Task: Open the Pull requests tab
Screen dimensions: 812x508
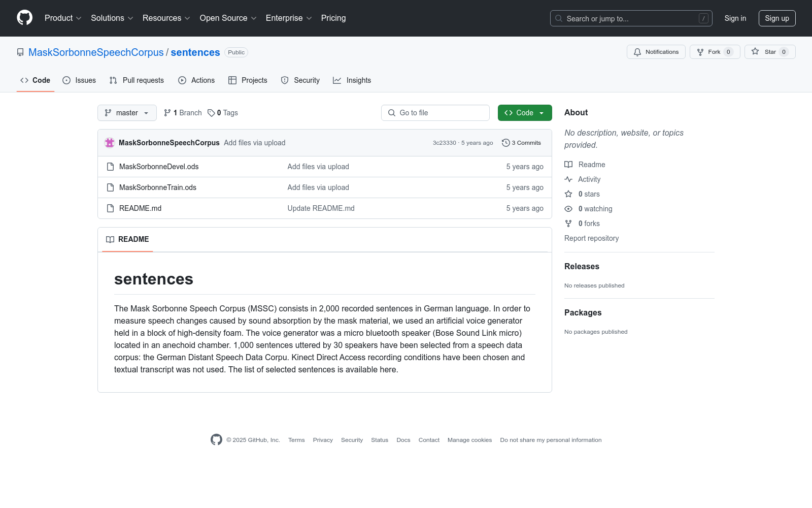Action: point(137,80)
